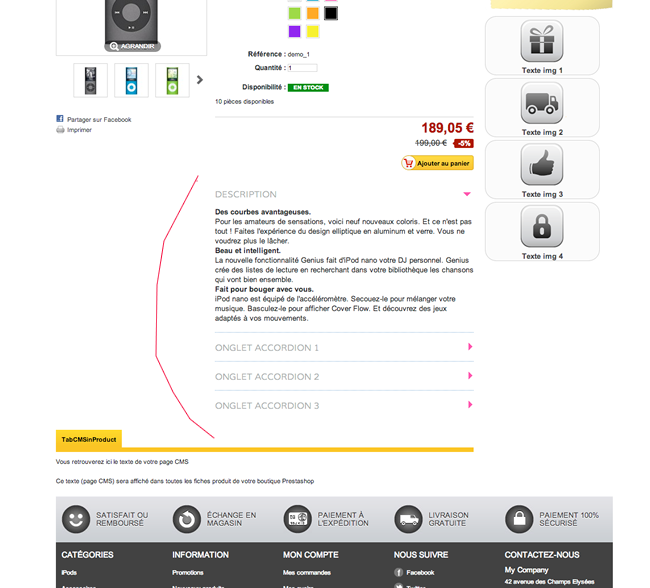Screen dimensions: 650x588
Task: Click the Facebook icon in the Nous suivre footer
Action: (x=398, y=573)
